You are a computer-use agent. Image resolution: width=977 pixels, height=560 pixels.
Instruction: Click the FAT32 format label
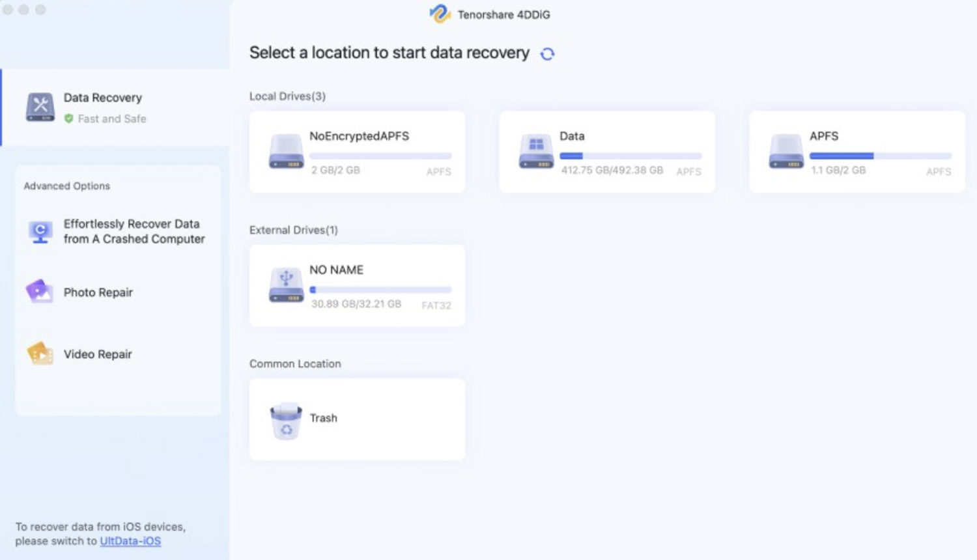(436, 305)
